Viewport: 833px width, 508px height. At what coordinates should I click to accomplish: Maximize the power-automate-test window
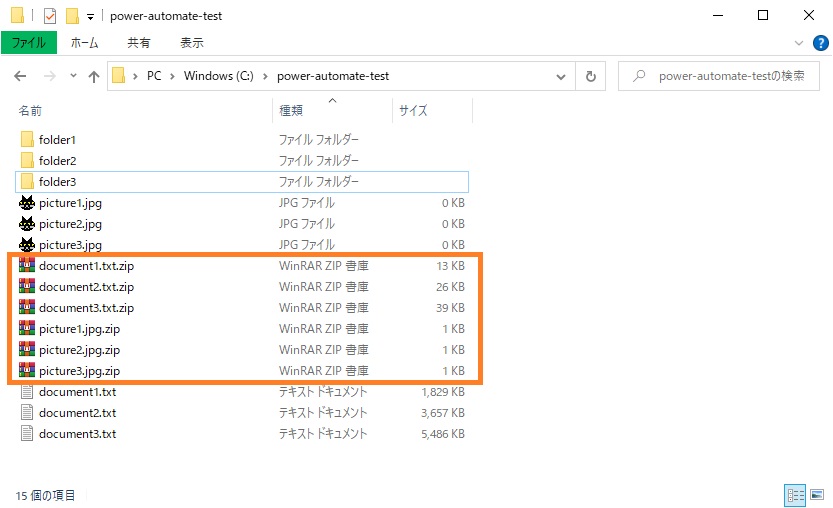(x=763, y=15)
